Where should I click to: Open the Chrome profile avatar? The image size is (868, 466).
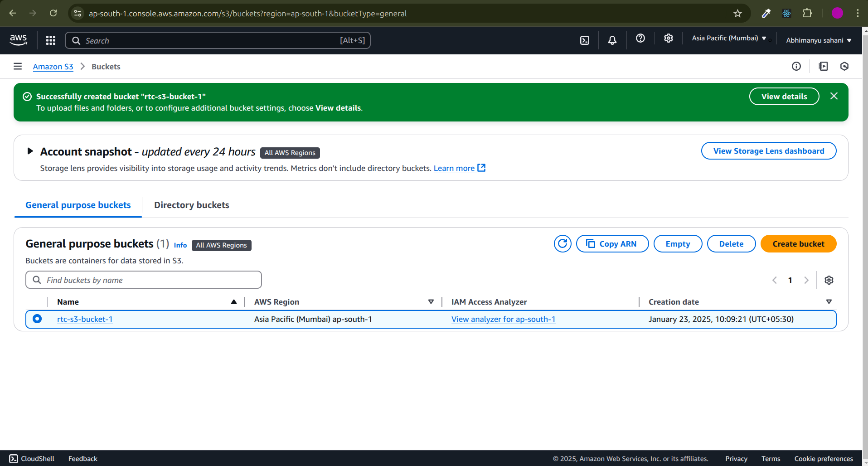pos(837,13)
